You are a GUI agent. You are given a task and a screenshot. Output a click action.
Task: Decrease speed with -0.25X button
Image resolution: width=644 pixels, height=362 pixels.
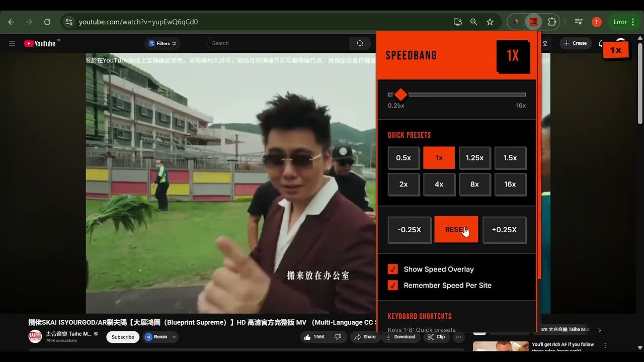coord(410,230)
